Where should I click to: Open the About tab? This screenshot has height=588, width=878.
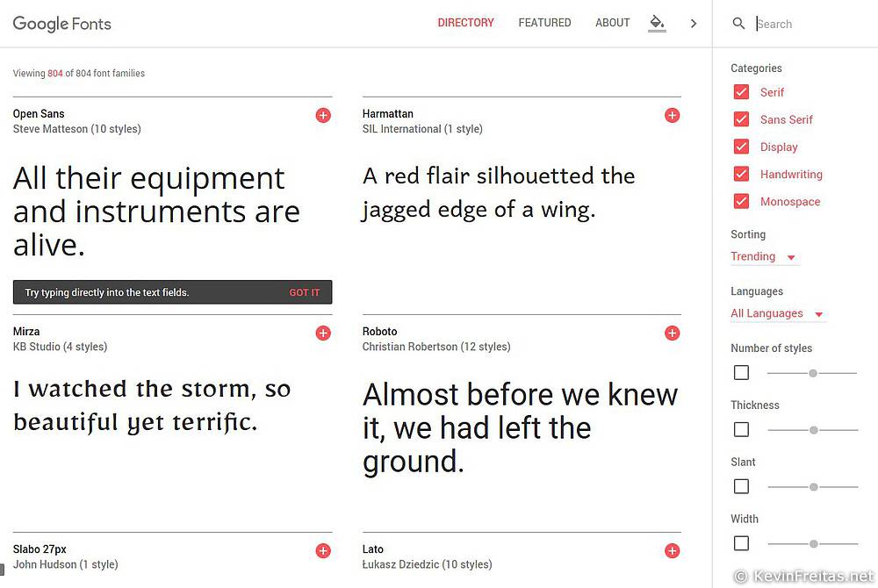click(612, 23)
